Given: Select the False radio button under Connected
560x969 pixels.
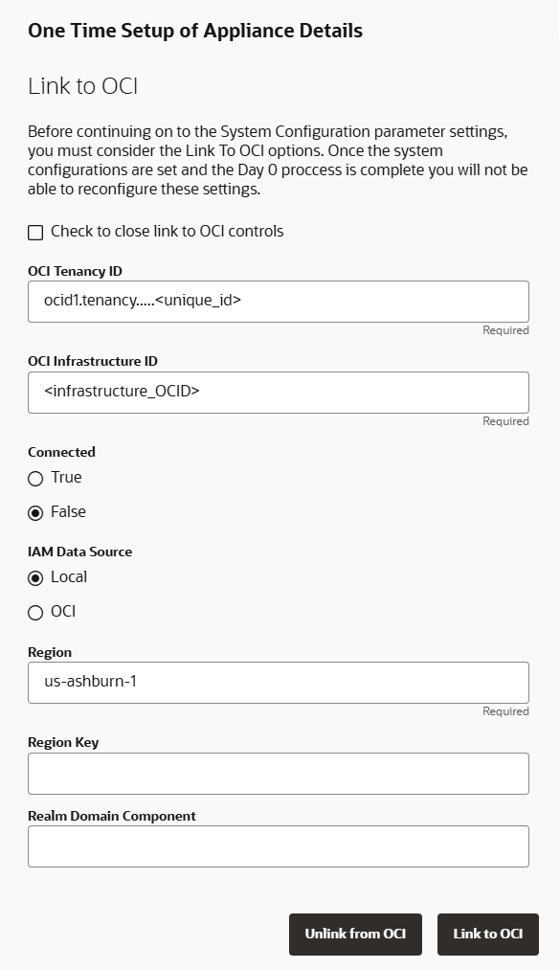Looking at the screenshot, I should pyautogui.click(x=35, y=511).
